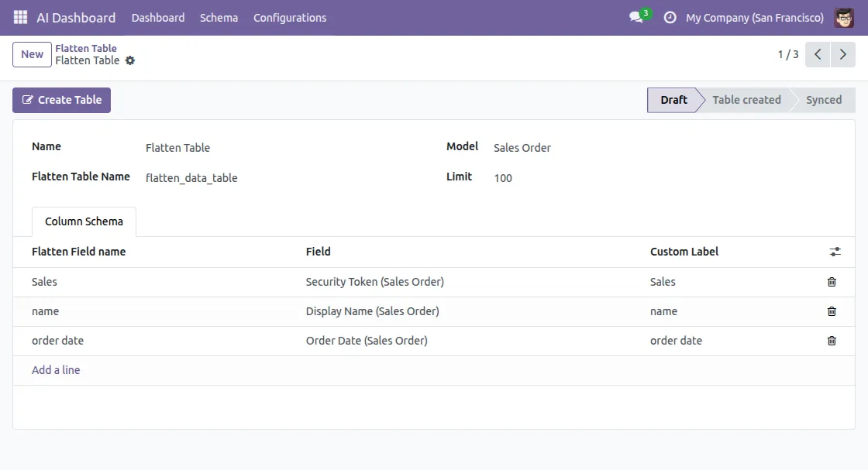Switch to the Column Schema tab

coord(84,221)
